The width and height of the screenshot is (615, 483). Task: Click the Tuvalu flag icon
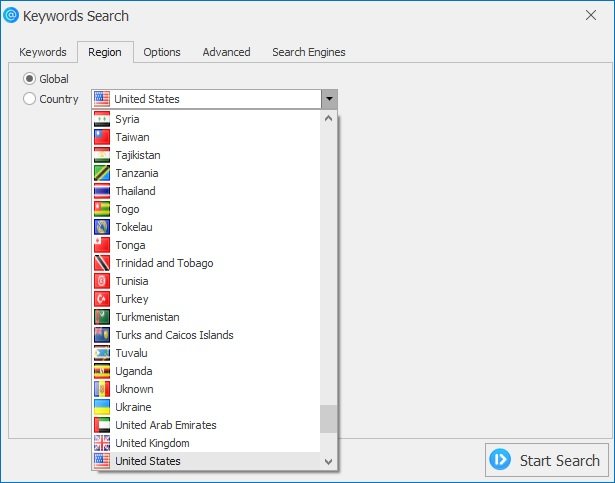pyautogui.click(x=102, y=353)
